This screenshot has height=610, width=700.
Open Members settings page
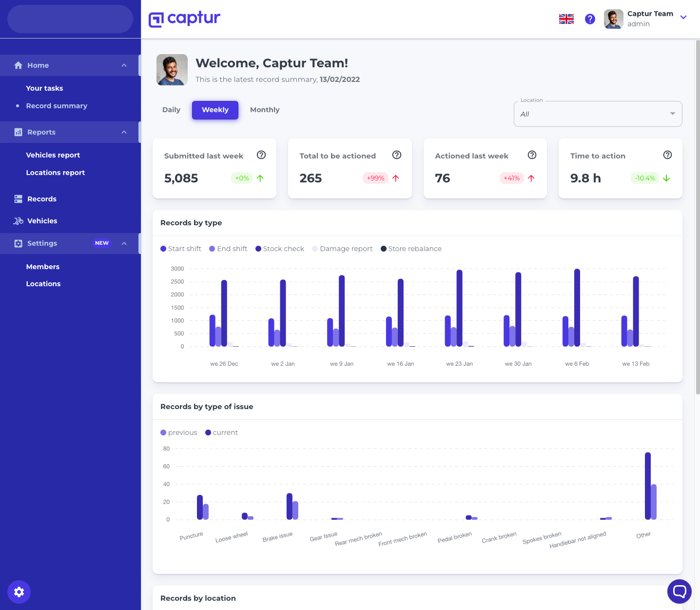pos(43,267)
